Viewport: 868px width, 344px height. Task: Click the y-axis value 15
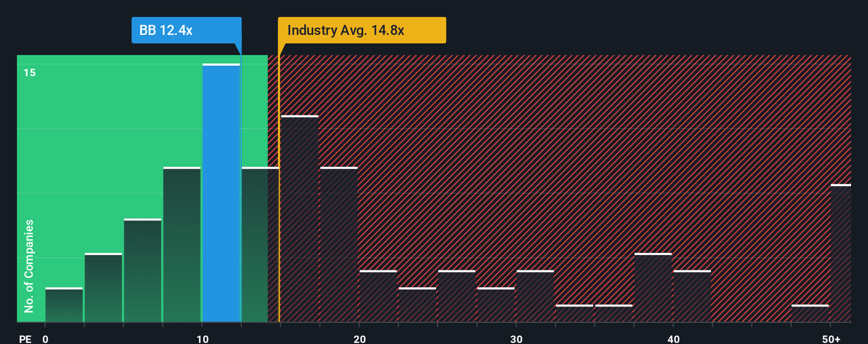(x=30, y=73)
